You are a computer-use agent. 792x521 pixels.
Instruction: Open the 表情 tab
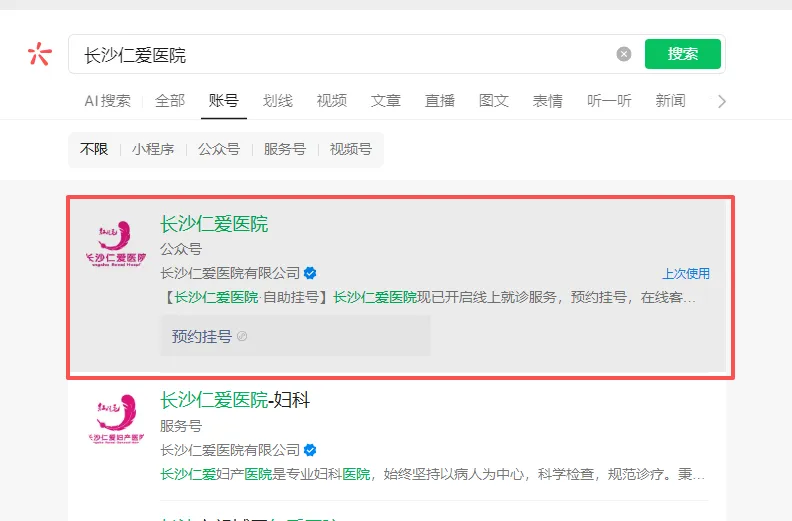tap(548, 101)
